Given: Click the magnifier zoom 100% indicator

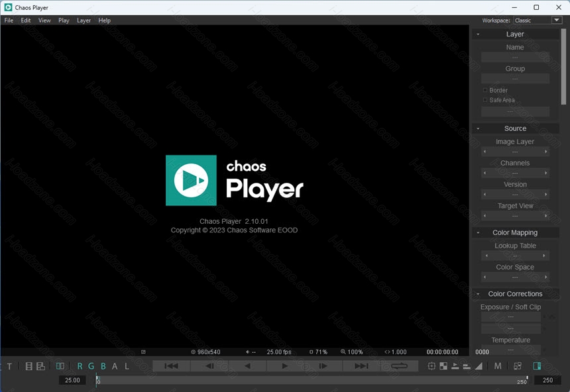Looking at the screenshot, I should coord(351,352).
